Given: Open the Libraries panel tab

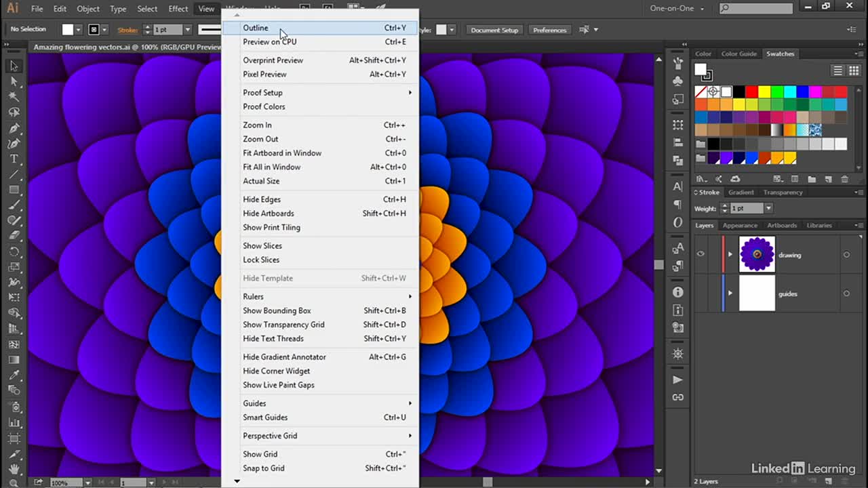Looking at the screenshot, I should (x=819, y=225).
